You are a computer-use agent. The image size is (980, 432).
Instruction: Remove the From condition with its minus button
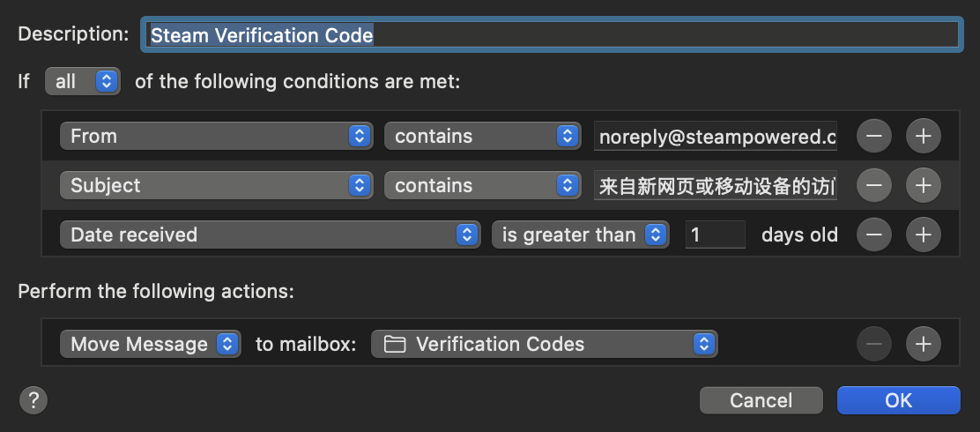click(x=873, y=136)
